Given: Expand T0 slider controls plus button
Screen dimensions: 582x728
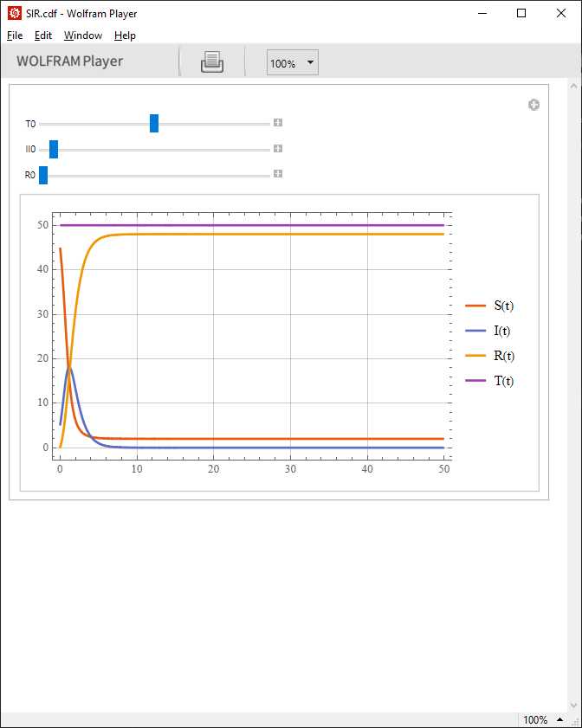Looking at the screenshot, I should (278, 123).
